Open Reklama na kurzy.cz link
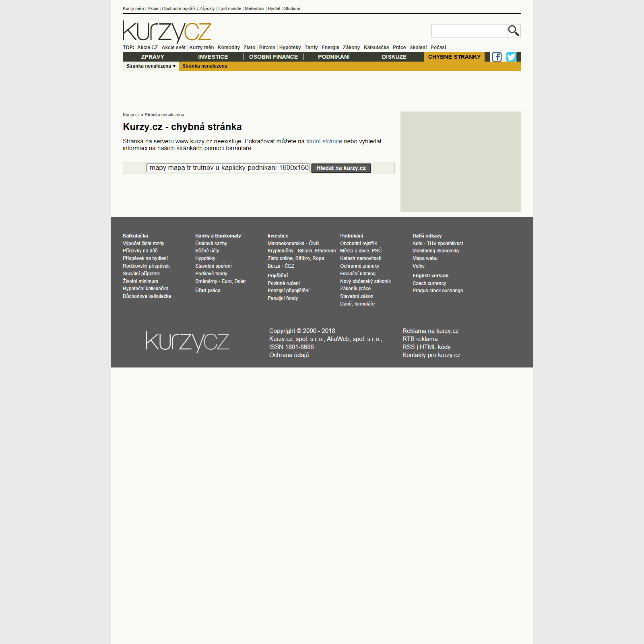This screenshot has height=644, width=644. pos(430,331)
